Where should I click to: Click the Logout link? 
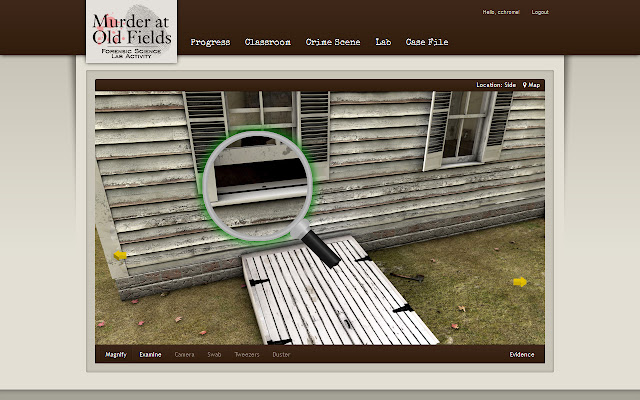coord(540,12)
